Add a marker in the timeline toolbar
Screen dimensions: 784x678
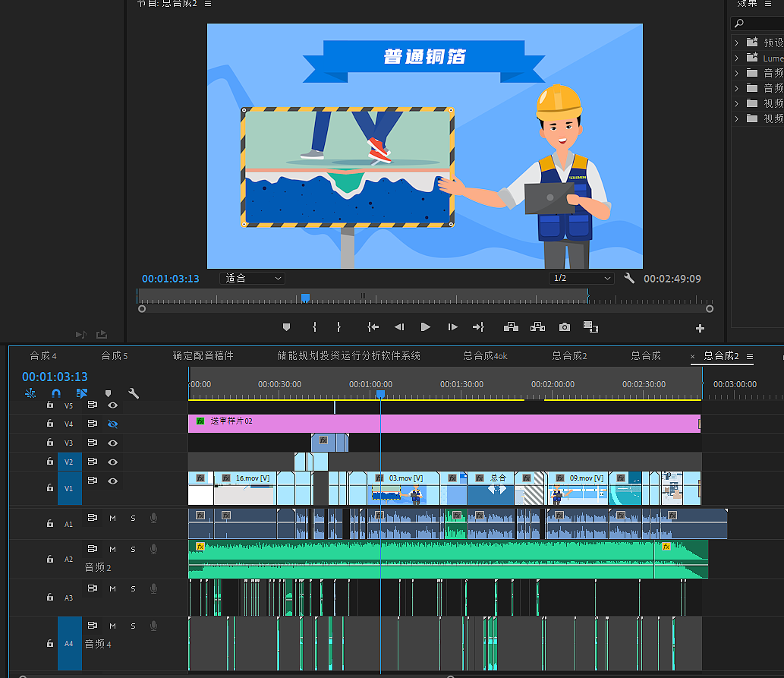(x=108, y=393)
